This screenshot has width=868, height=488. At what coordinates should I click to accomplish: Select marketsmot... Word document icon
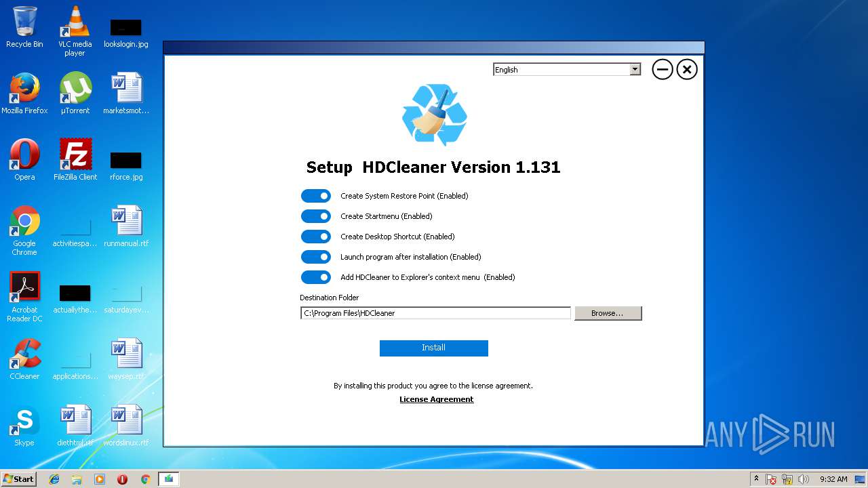[x=126, y=94]
